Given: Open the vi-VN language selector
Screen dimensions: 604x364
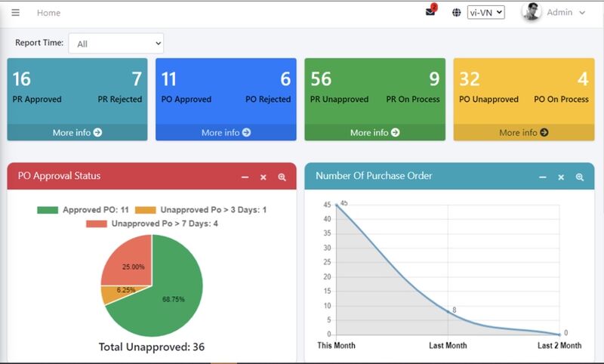Looking at the screenshot, I should click(x=485, y=13).
